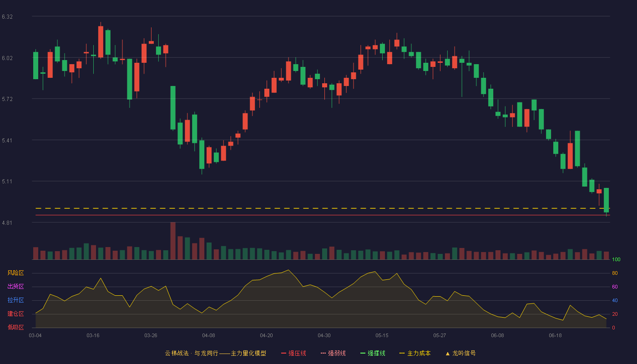Click the tallest volume bar in the volume panel
Image resolution: width=637 pixels, height=364 pixels.
point(173,241)
